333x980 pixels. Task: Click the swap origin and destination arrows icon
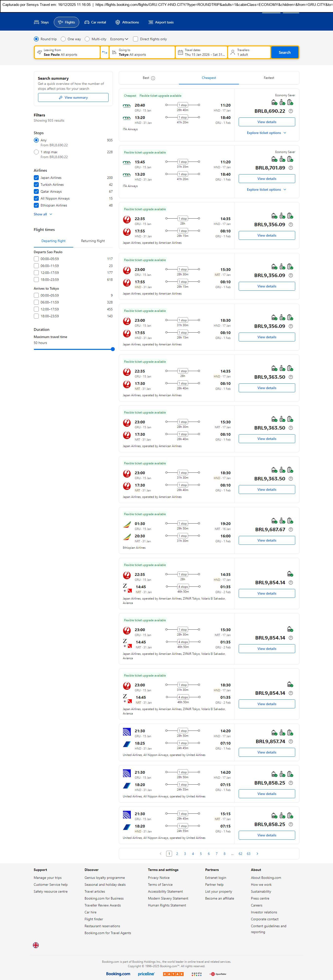pos(105,53)
